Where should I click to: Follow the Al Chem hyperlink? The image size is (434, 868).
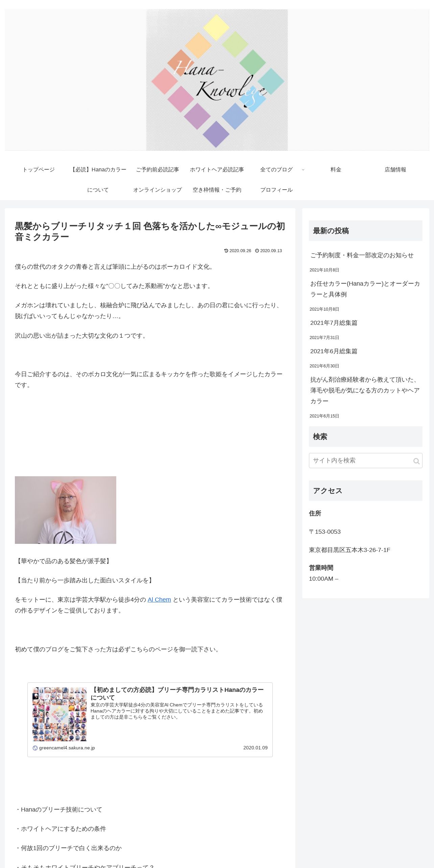159,600
